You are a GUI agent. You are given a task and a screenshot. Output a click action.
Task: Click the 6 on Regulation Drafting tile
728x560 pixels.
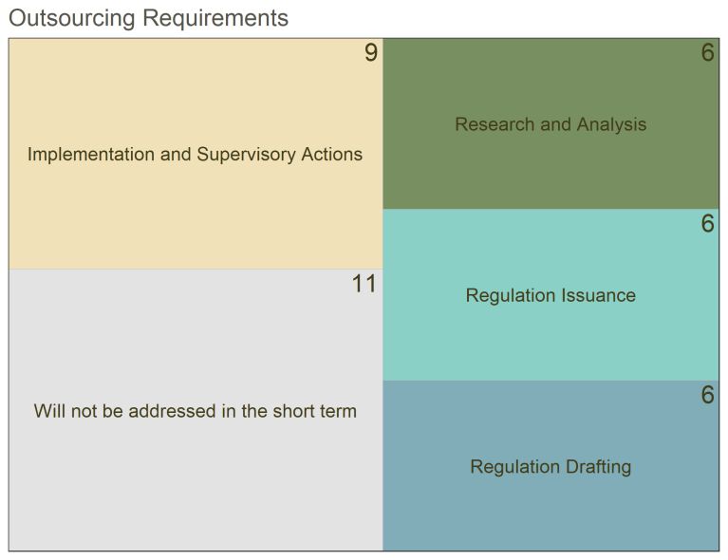(707, 395)
